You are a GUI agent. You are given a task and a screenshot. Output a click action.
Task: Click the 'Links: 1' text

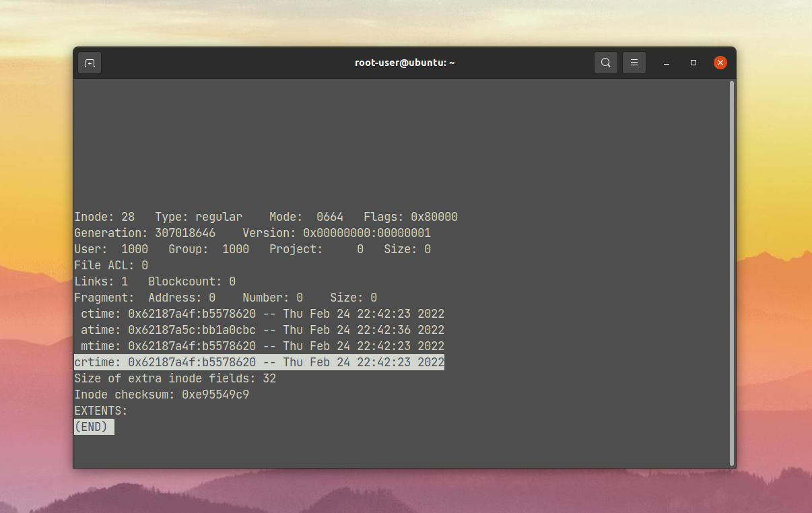pos(101,281)
